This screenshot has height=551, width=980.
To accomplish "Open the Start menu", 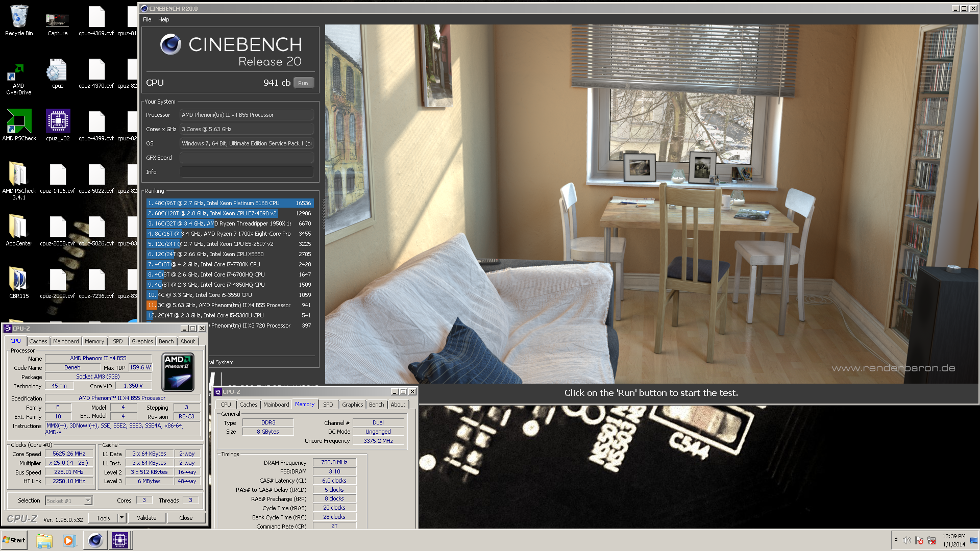I will (x=14, y=540).
